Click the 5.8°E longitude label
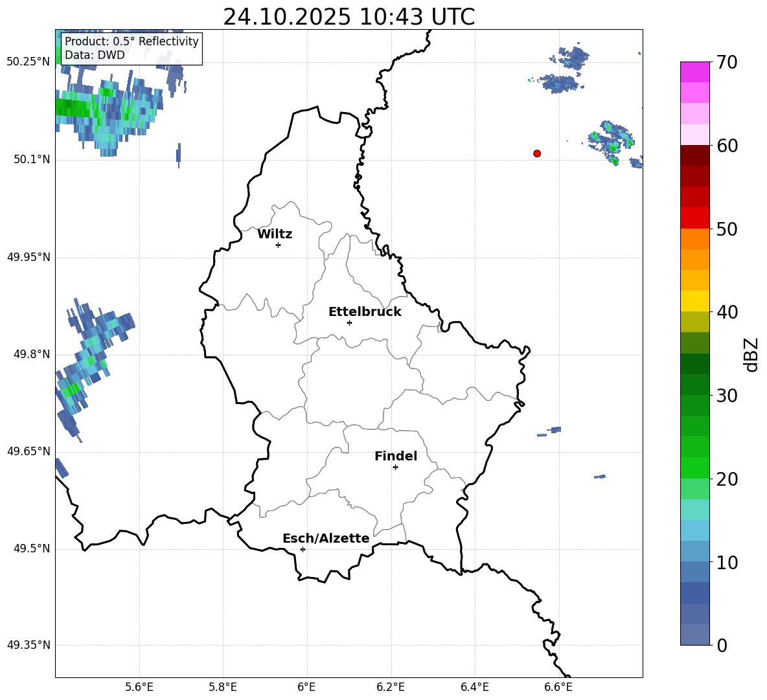This screenshot has width=767, height=700. click(223, 687)
